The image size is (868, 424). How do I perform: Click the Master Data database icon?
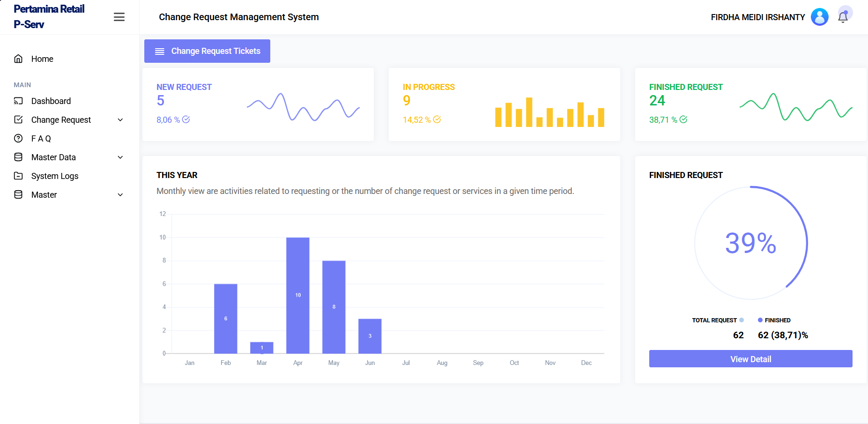18,157
